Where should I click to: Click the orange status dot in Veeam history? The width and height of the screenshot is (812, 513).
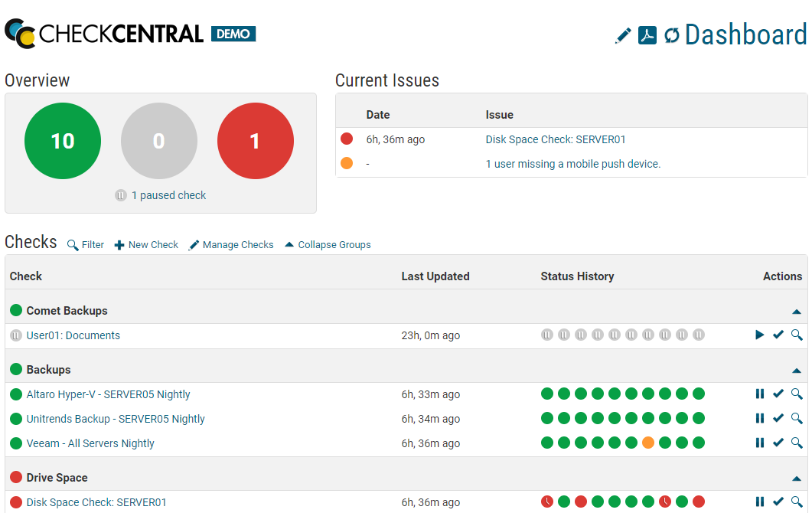[648, 443]
